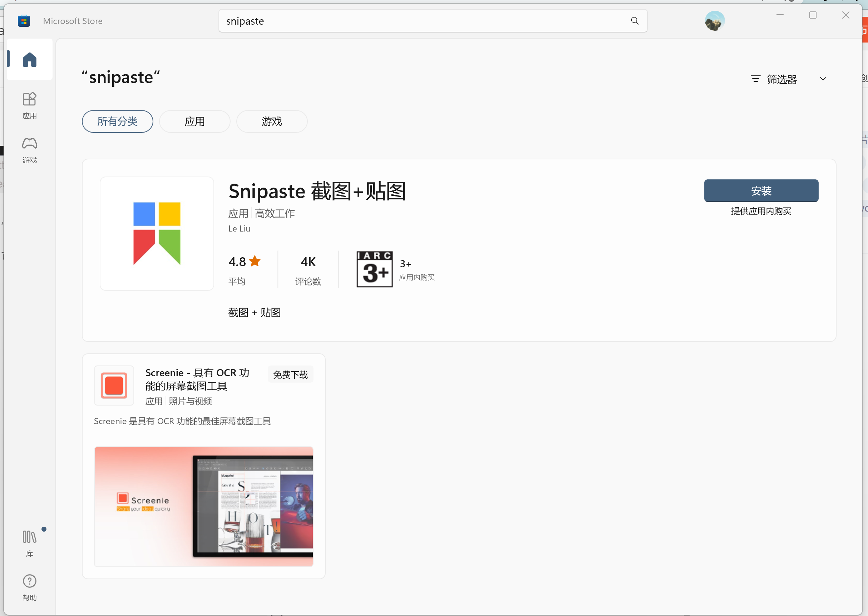868x616 pixels.
Task: Open the Screenie OCR app title
Action: coord(197,379)
